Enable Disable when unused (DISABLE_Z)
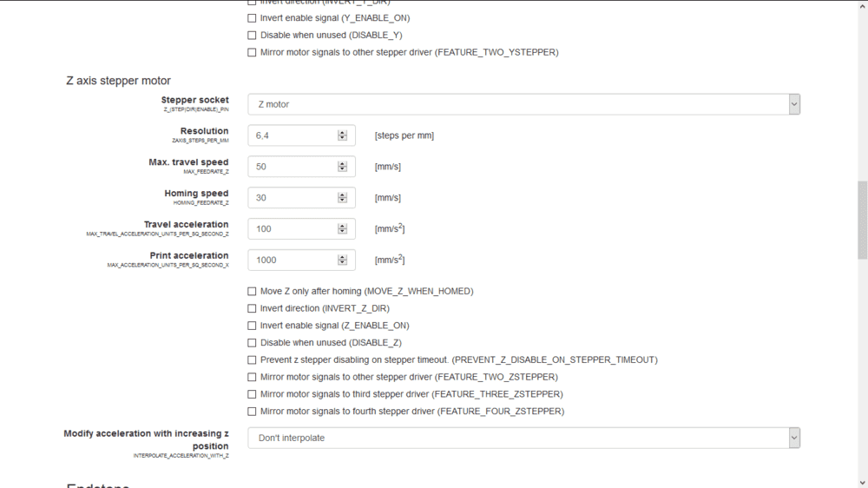The height and width of the screenshot is (488, 868). 253,343
